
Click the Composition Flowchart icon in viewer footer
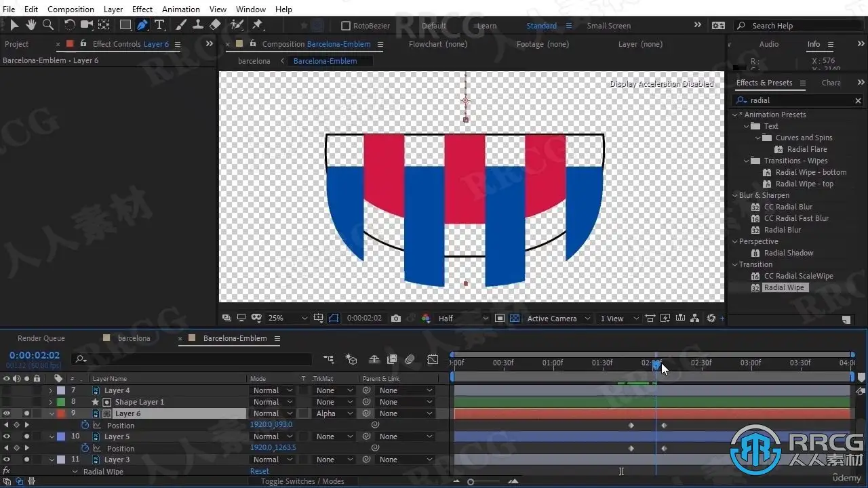tap(696, 319)
